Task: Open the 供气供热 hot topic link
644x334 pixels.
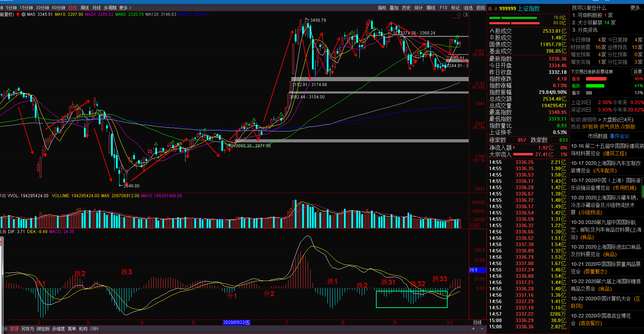Action: [x=610, y=127]
